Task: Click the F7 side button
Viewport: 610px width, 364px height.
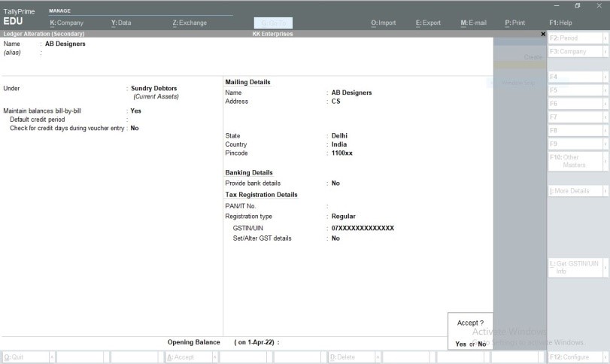Action: point(575,117)
